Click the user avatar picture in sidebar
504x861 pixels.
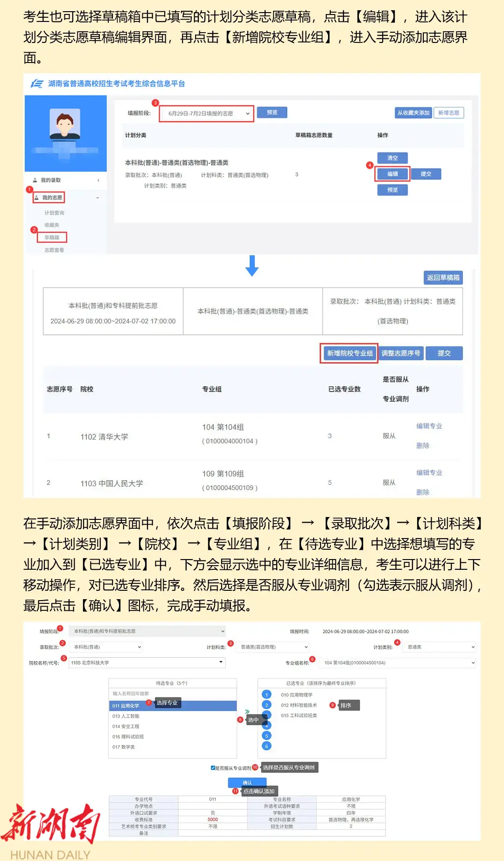65,124
